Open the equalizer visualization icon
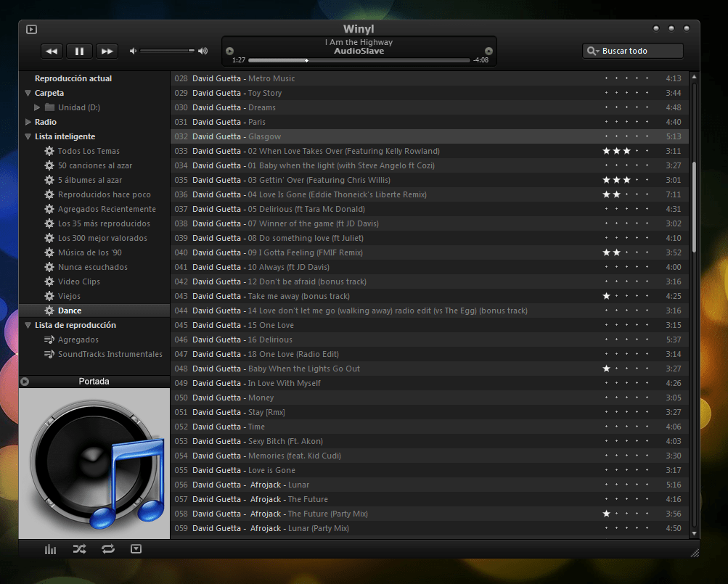728x584 pixels. [x=50, y=549]
